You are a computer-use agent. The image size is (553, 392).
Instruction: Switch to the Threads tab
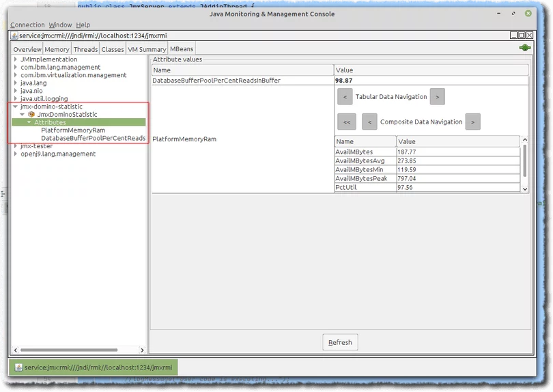click(x=85, y=49)
